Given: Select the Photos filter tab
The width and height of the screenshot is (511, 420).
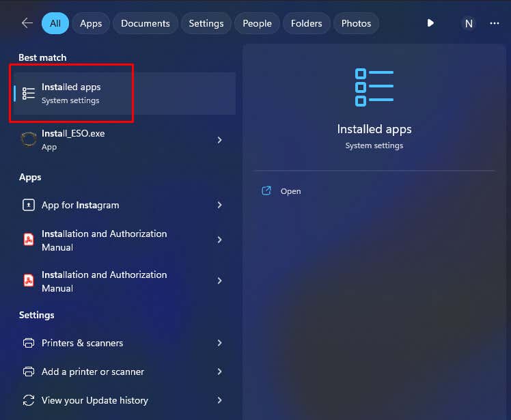Looking at the screenshot, I should (x=356, y=23).
